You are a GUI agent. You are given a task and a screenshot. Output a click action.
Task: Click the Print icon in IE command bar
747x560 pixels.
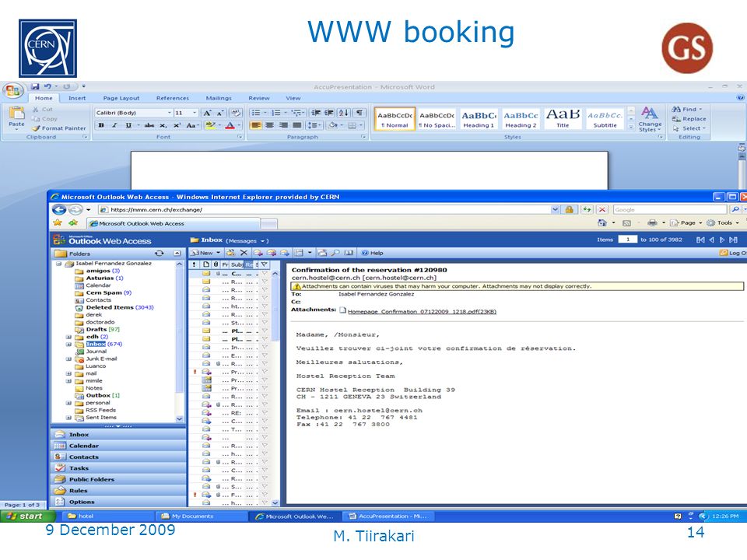click(652, 223)
